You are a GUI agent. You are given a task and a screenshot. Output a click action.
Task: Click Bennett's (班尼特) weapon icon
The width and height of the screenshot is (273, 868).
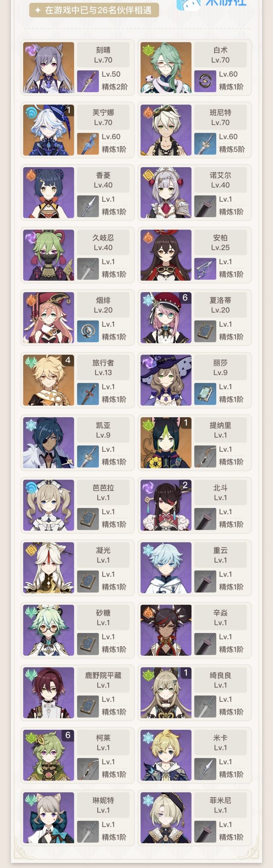pos(205,144)
